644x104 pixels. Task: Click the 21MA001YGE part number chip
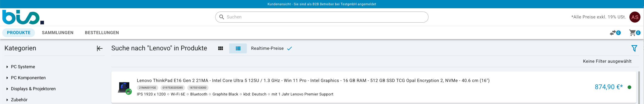(148, 88)
